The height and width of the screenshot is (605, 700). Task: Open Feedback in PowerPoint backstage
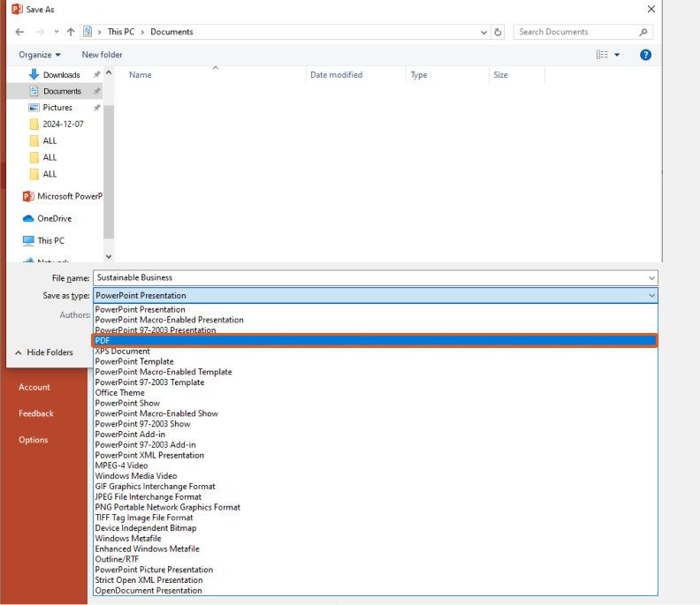pyautogui.click(x=36, y=413)
